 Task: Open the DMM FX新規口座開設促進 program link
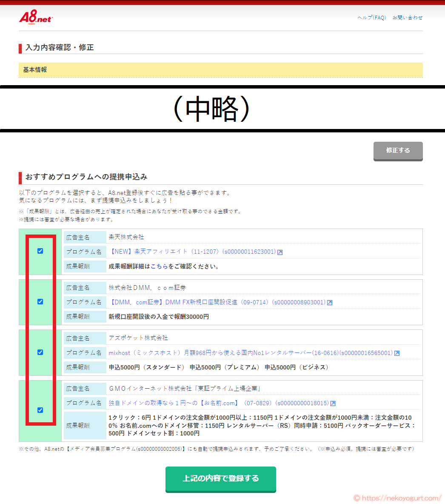(x=217, y=302)
